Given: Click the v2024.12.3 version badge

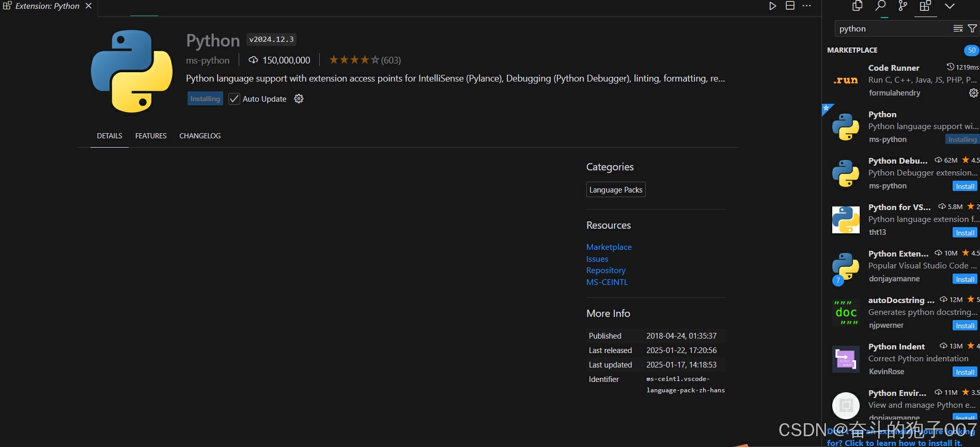Looking at the screenshot, I should click(271, 39).
